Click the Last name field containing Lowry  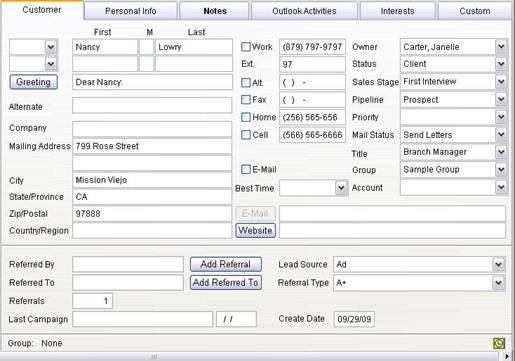pyautogui.click(x=194, y=47)
